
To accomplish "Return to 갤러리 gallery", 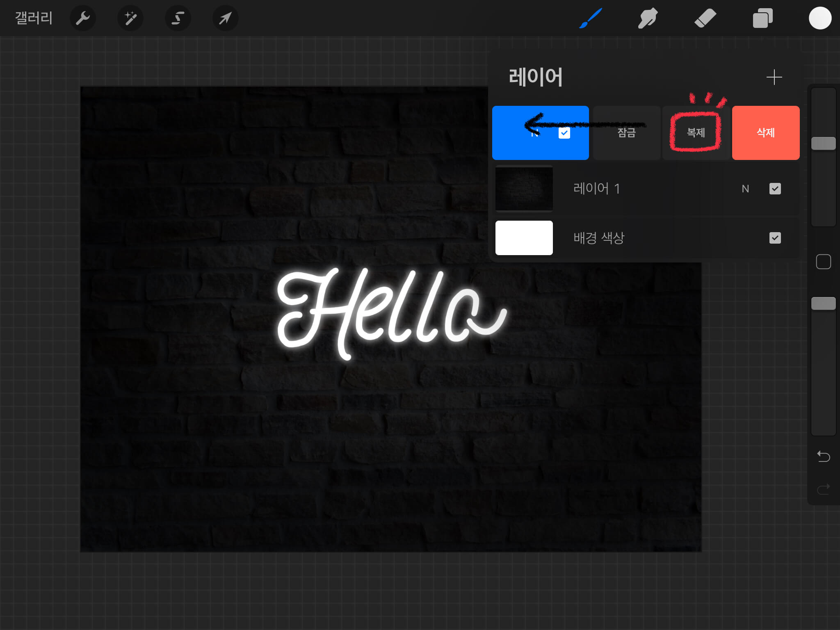I will click(34, 18).
